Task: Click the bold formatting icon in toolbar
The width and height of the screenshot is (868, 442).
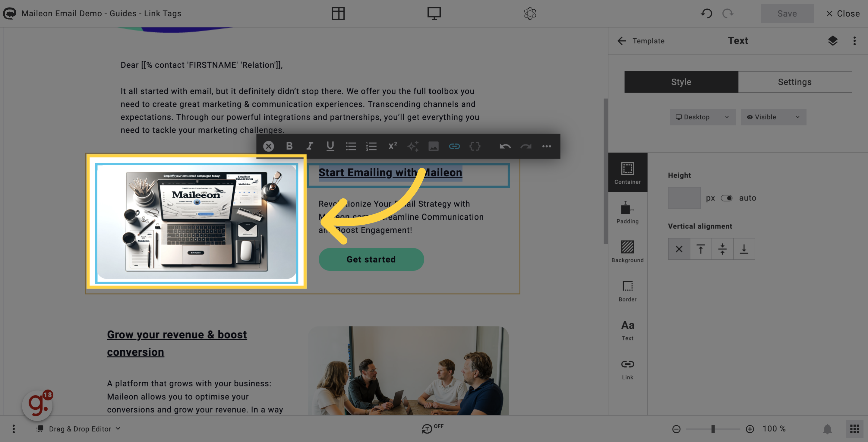Action: [x=289, y=146]
